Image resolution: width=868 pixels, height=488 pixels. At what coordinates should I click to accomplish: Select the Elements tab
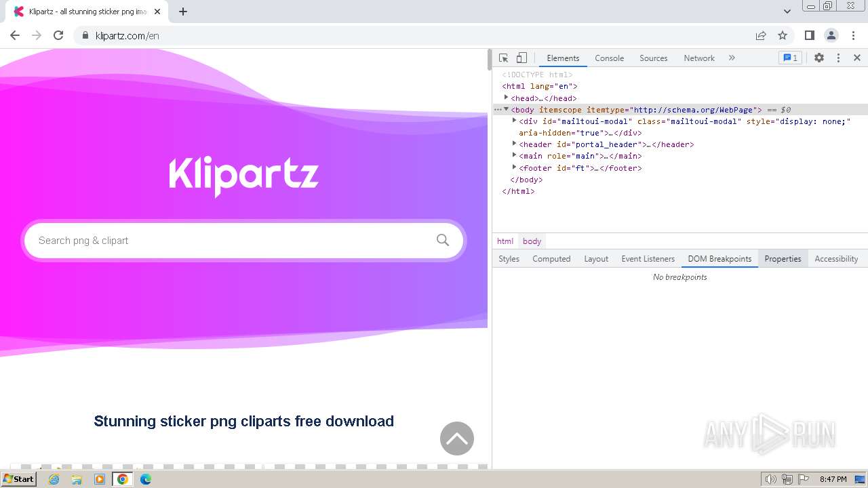coord(563,58)
